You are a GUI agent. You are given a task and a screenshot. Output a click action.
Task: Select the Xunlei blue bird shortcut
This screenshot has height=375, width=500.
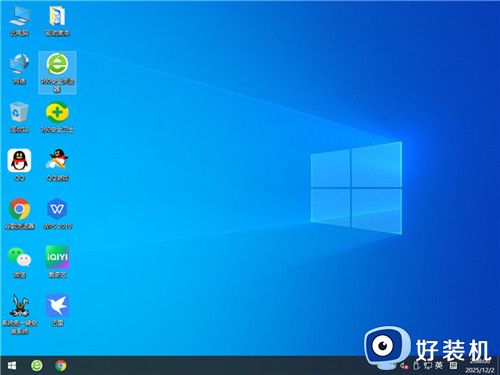[57, 310]
